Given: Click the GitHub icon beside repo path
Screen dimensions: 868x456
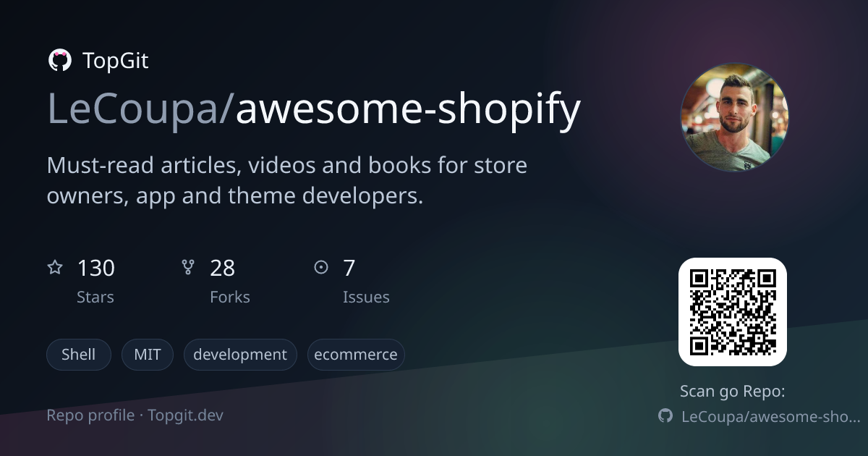Looking at the screenshot, I should (x=665, y=416).
